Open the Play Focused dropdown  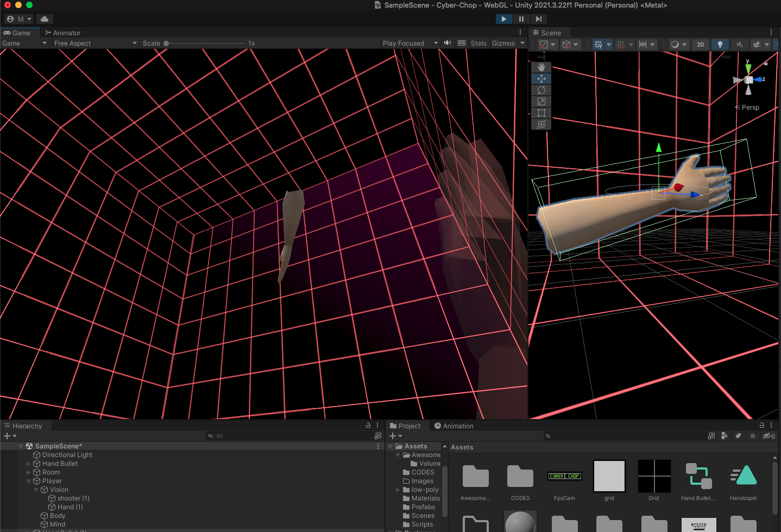pyautogui.click(x=410, y=43)
